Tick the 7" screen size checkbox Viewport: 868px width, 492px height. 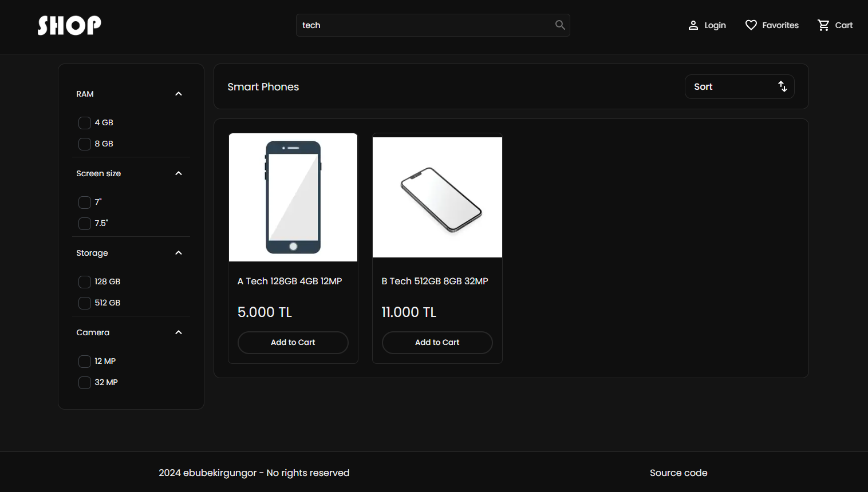[x=85, y=203]
